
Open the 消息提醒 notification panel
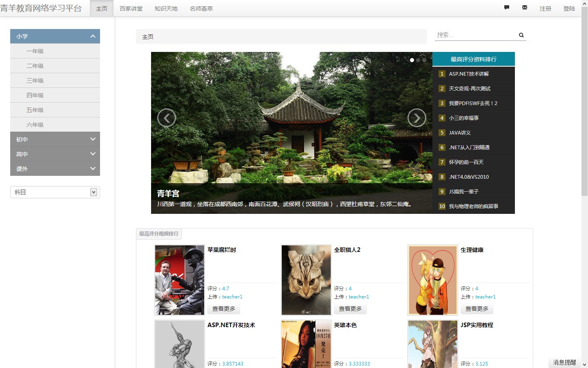(565, 362)
